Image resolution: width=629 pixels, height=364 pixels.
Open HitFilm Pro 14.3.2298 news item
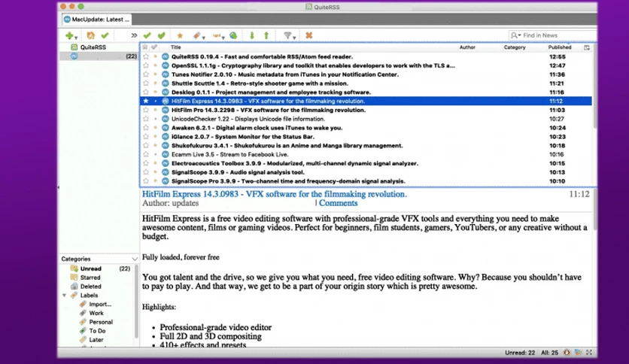269,111
